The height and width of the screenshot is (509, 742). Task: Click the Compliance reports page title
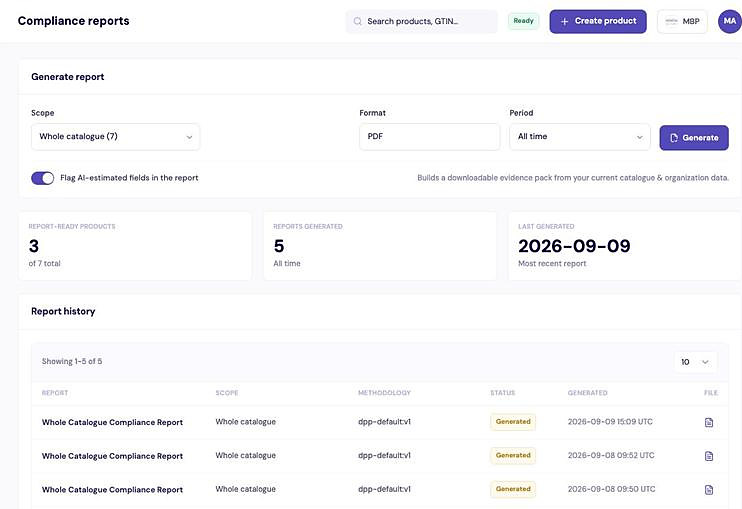coord(73,21)
